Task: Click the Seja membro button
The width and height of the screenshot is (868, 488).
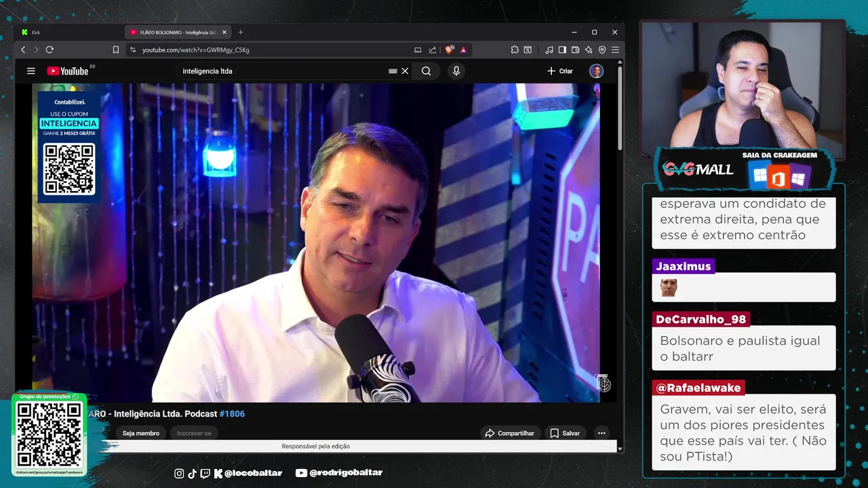Action: [x=141, y=433]
